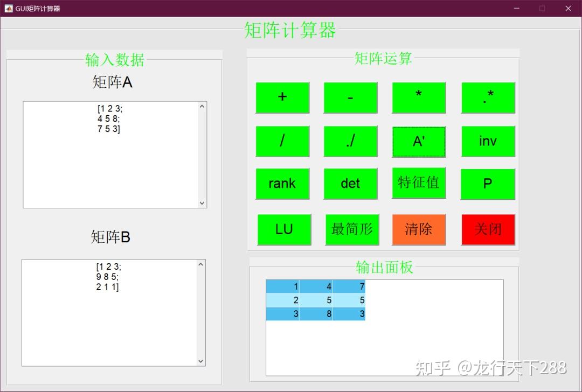Click the down arrow of matrix A scrollbar

click(x=202, y=203)
